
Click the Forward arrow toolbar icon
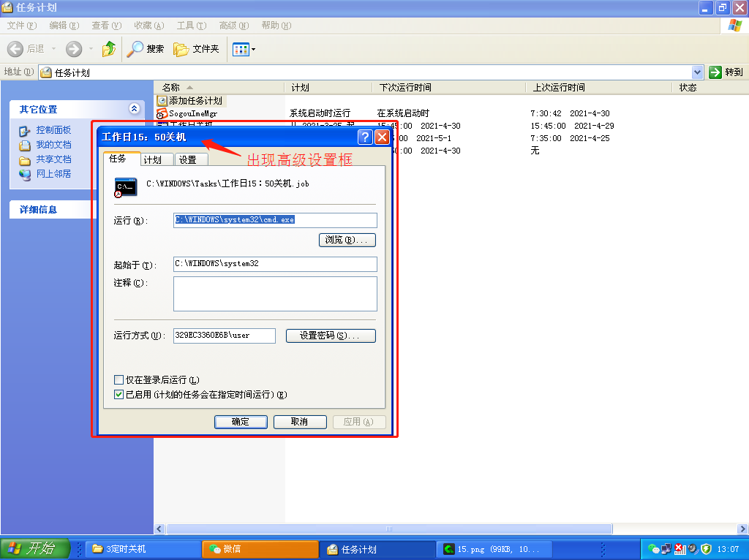[x=74, y=49]
